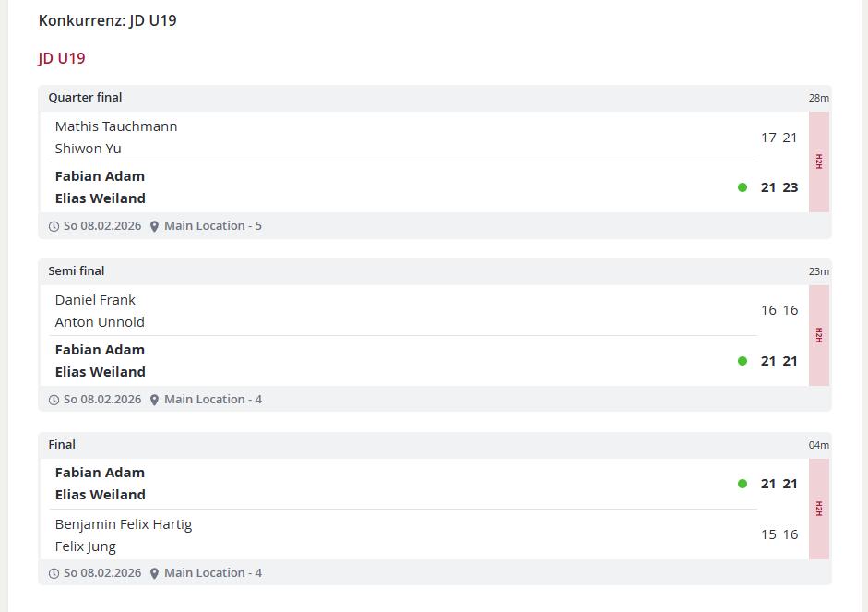868x612 pixels.
Task: Open H2H for the Semi final match
Action: click(818, 335)
